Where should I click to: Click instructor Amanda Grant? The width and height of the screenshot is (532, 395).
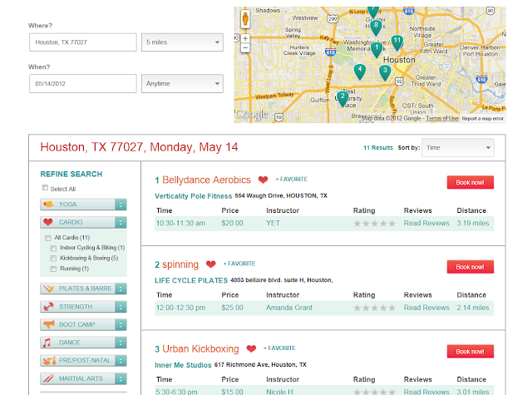tap(289, 308)
